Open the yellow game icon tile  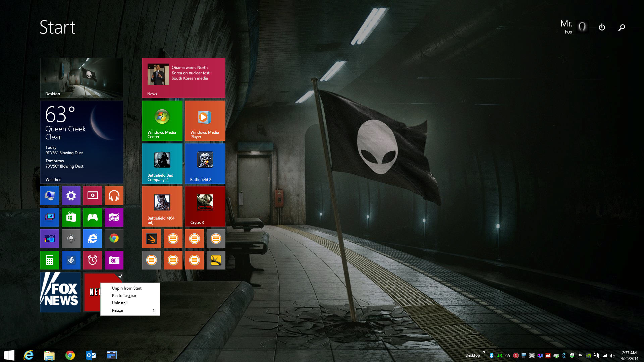216,260
